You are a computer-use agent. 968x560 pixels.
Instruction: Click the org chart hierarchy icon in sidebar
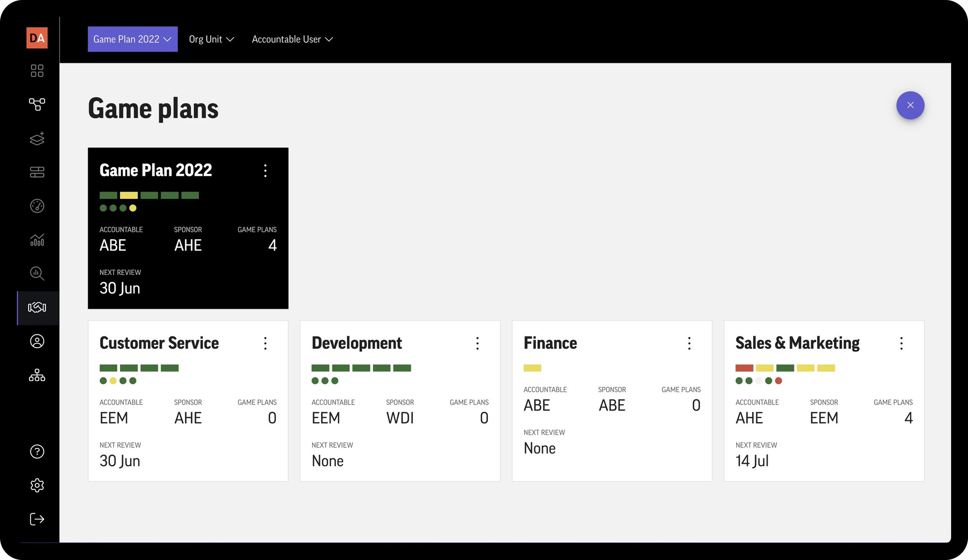coord(37,375)
